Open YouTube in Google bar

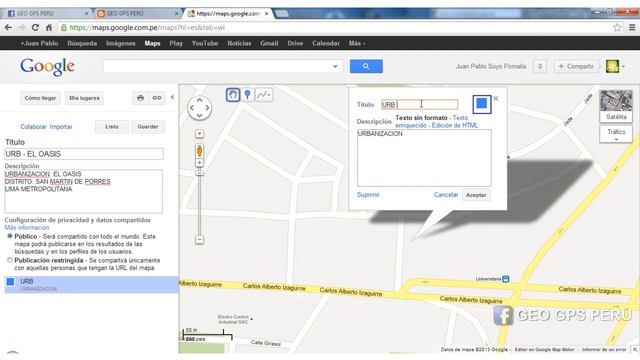pos(205,43)
